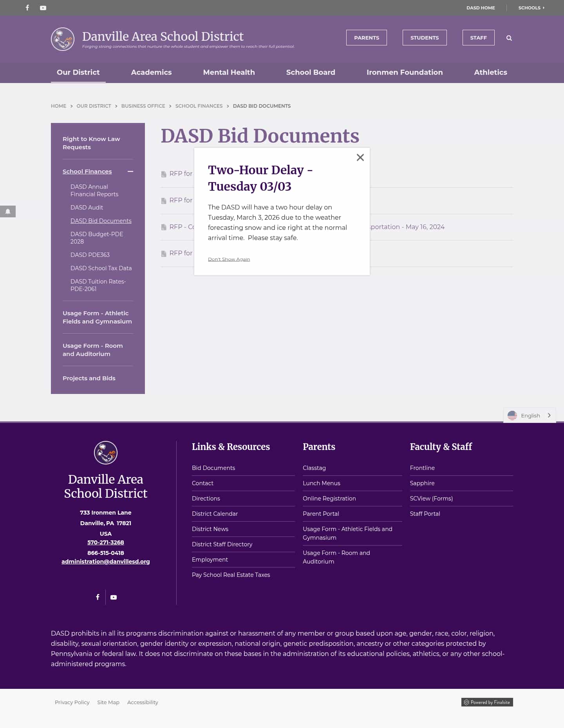Screen dimensions: 564x728
Task: Collapse the School Finances section
Action: 130,172
